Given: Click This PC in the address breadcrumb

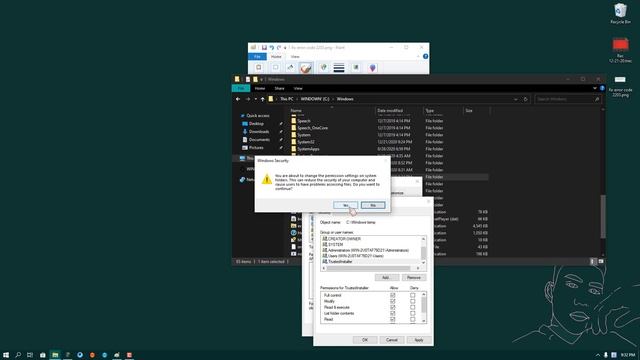Looking at the screenshot, I should coord(287,99).
